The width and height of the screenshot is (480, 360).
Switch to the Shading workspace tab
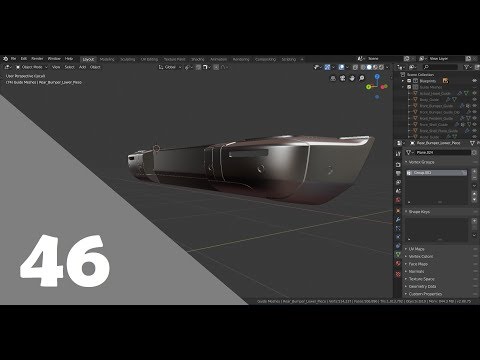[x=197, y=59]
